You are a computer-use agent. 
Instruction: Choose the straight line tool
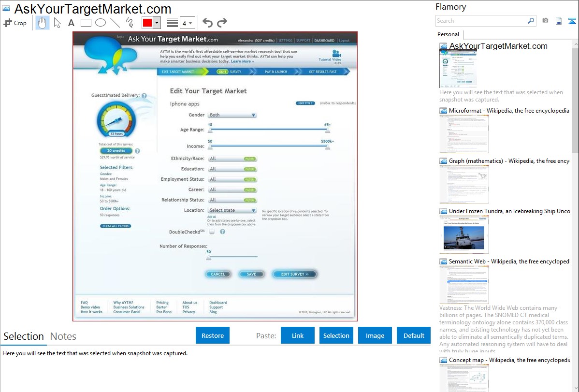115,23
